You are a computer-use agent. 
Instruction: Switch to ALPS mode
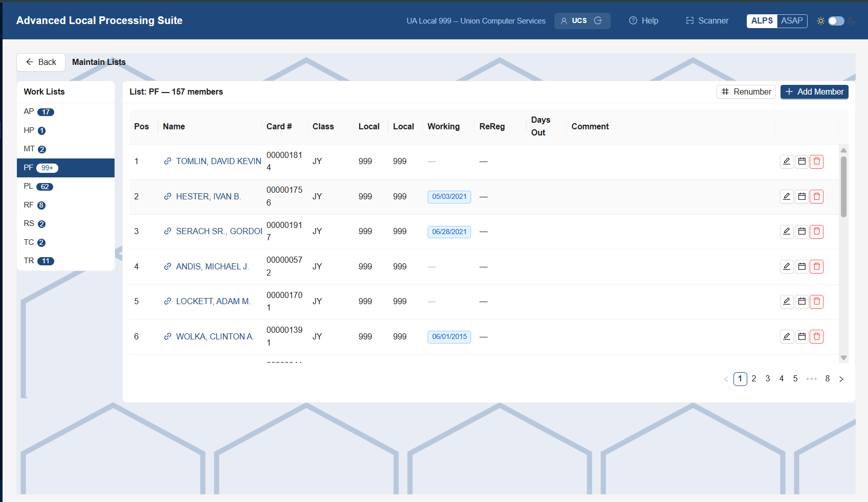(762, 21)
